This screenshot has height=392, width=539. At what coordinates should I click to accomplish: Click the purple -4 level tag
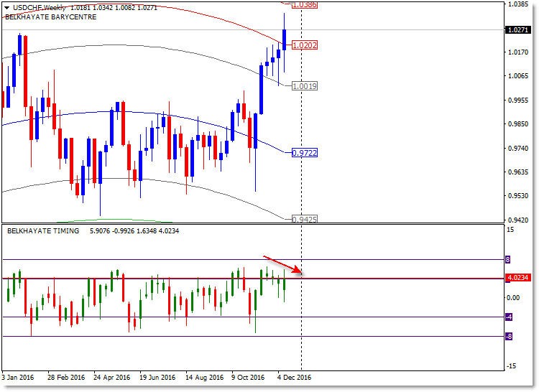(509, 317)
